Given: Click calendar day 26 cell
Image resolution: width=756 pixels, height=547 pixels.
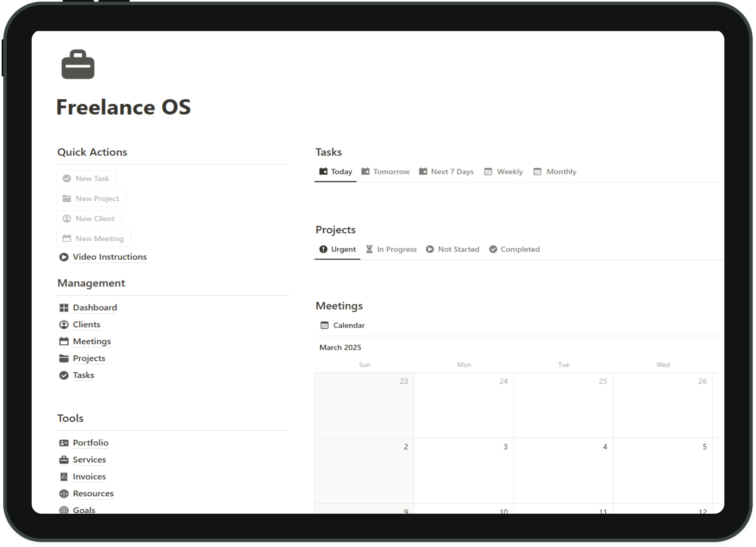Looking at the screenshot, I should tap(663, 405).
